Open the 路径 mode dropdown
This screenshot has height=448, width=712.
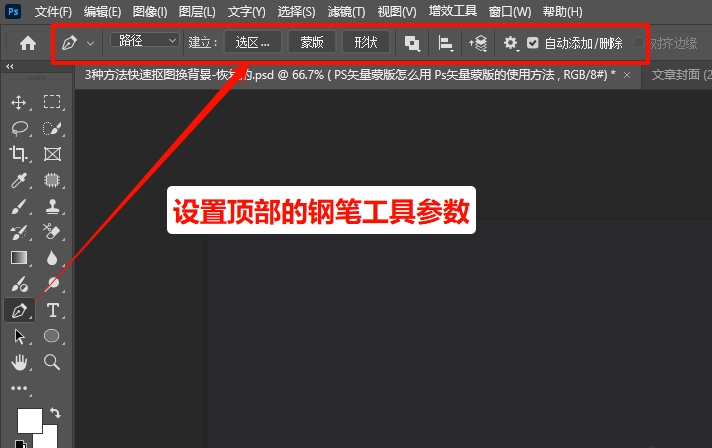coord(145,40)
